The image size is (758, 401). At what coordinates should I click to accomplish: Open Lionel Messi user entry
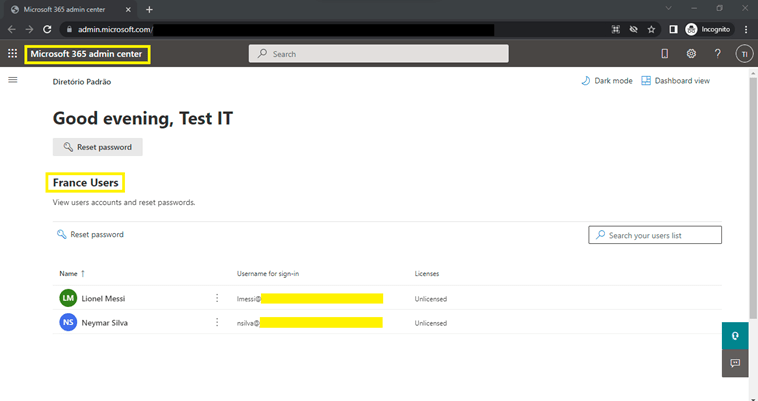(103, 298)
